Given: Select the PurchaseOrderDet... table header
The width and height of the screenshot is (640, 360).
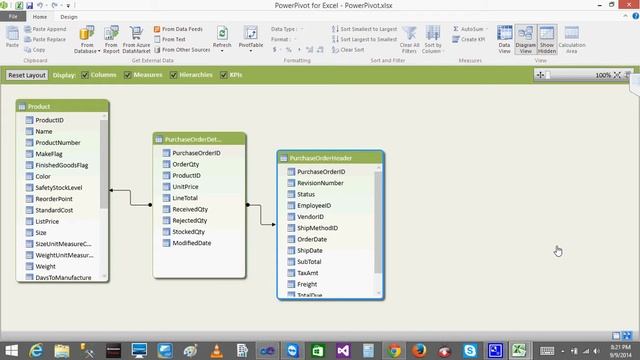Looking at the screenshot, I should (x=200, y=139).
